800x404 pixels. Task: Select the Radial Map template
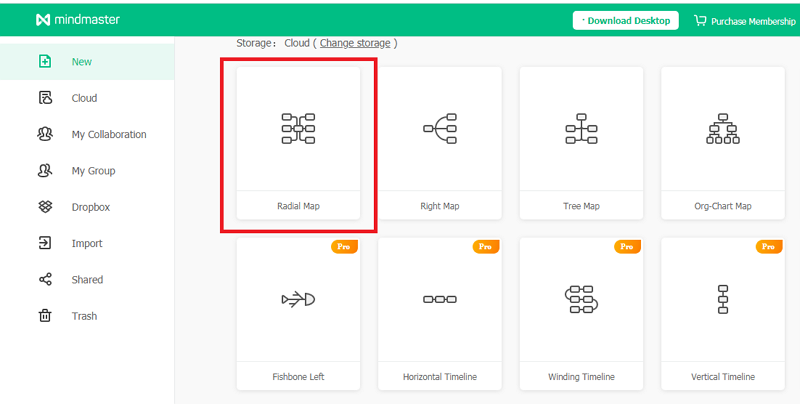298,142
